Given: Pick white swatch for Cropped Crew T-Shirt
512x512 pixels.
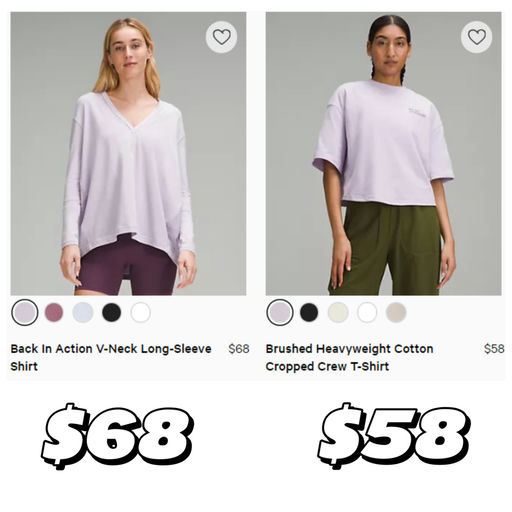Looking at the screenshot, I should coord(367,312).
